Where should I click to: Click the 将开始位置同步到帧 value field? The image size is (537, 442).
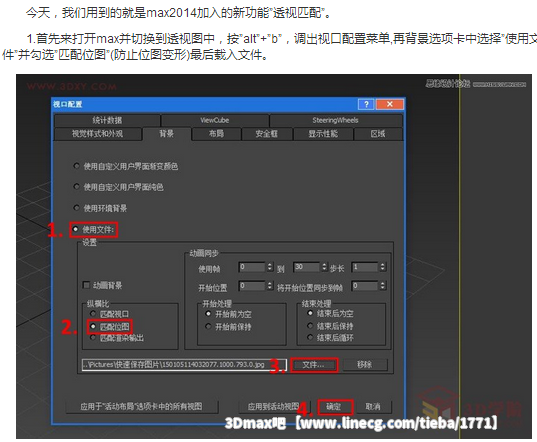[x=365, y=286]
